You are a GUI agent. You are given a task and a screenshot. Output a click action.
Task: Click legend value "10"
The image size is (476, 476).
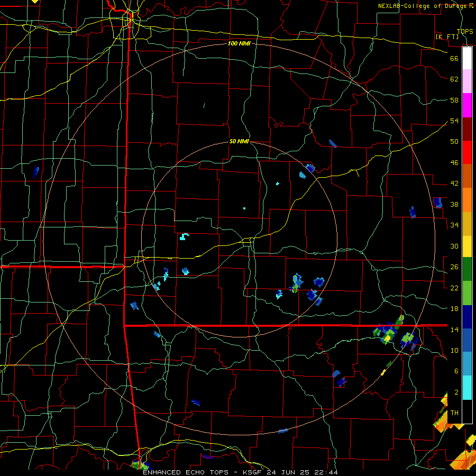coord(454,351)
